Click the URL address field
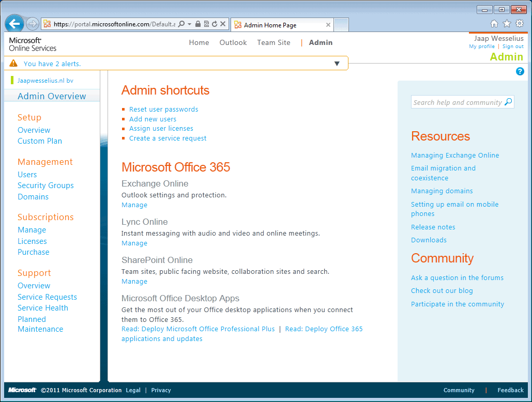 point(114,24)
